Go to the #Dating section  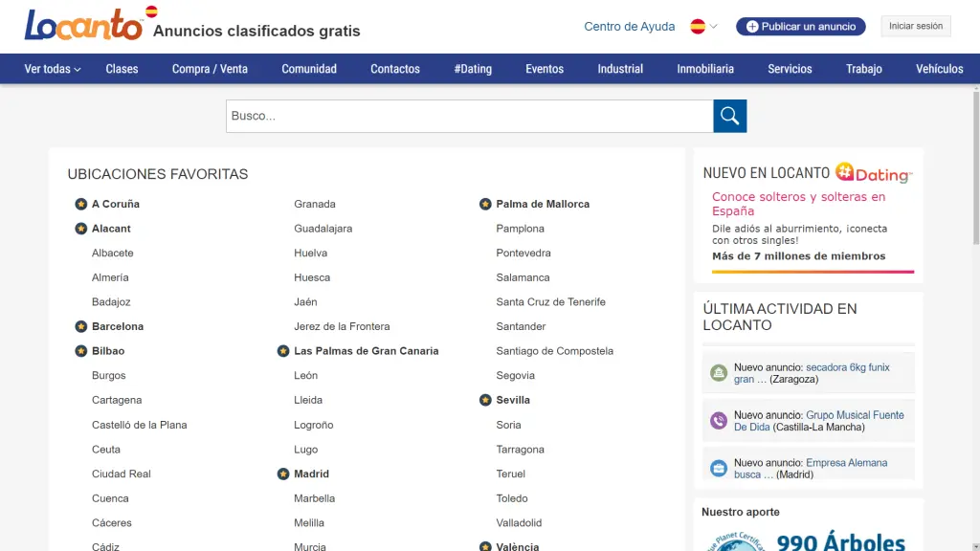click(x=473, y=69)
